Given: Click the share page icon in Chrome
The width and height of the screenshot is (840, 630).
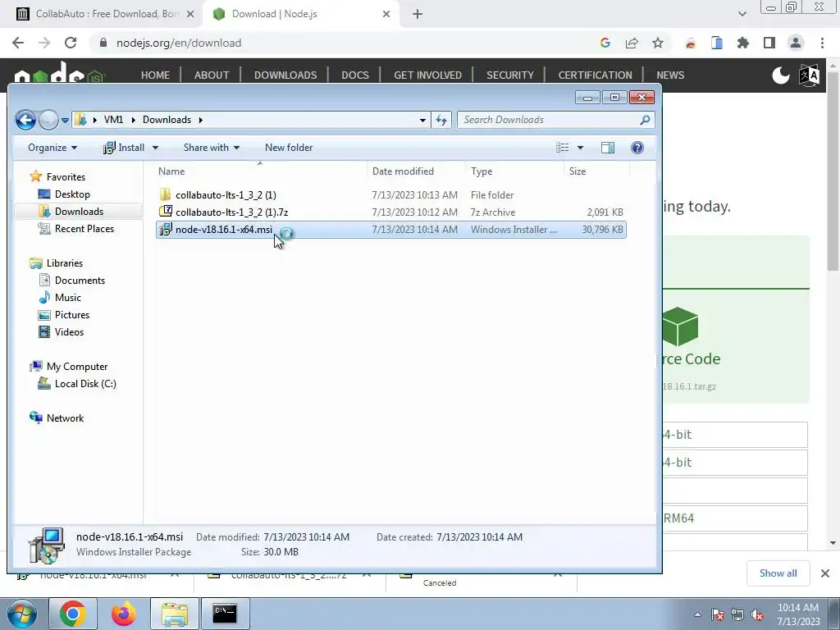Looking at the screenshot, I should tap(632, 43).
